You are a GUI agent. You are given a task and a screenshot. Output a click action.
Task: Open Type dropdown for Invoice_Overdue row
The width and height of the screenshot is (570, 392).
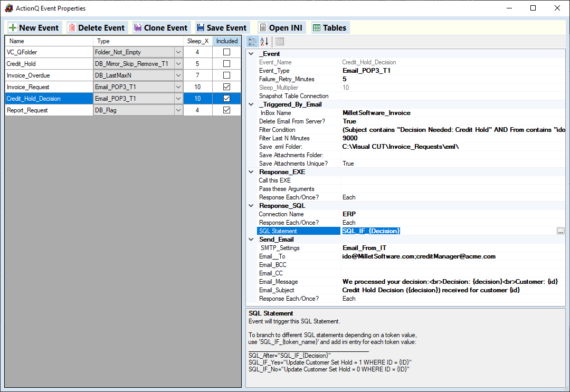tap(178, 75)
